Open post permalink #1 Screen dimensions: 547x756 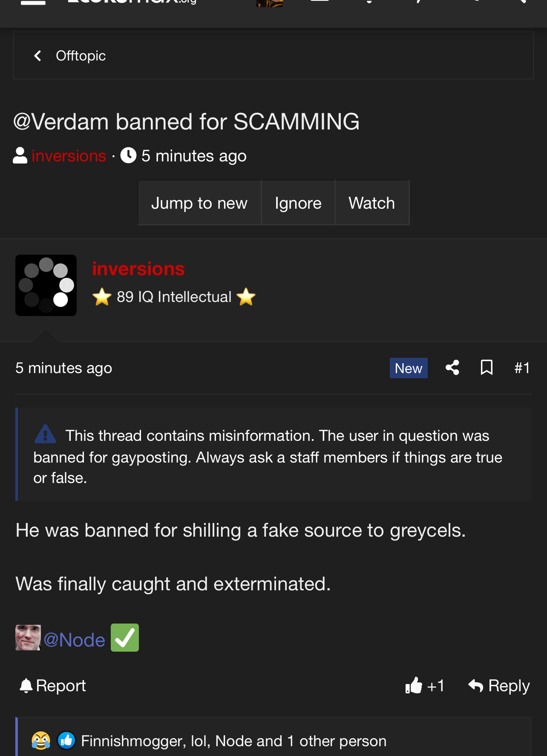pyautogui.click(x=522, y=368)
